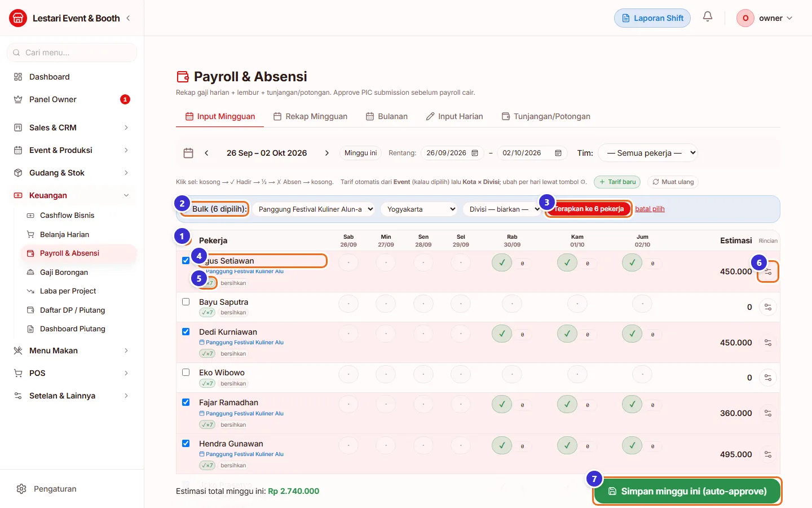Click Laporan Shift button

[652, 18]
